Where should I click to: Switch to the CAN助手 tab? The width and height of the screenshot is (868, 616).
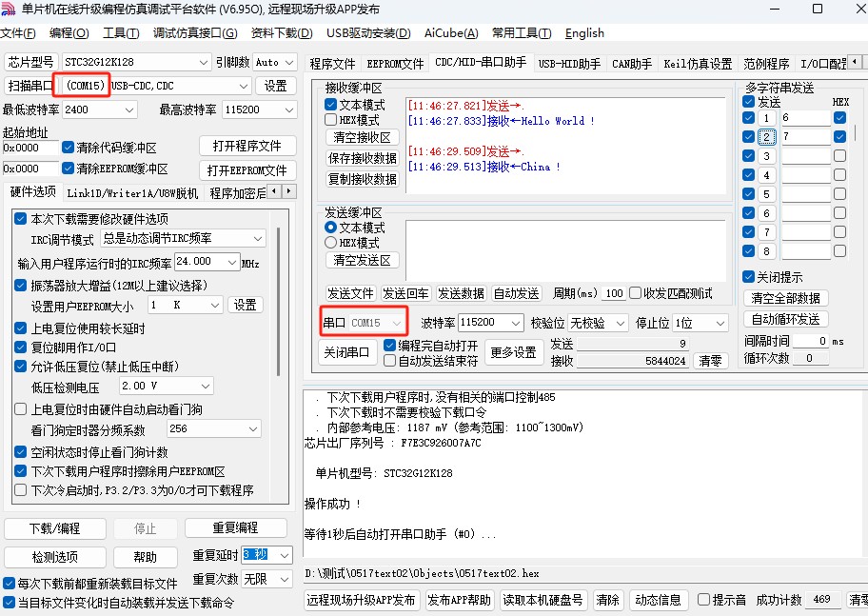632,64
